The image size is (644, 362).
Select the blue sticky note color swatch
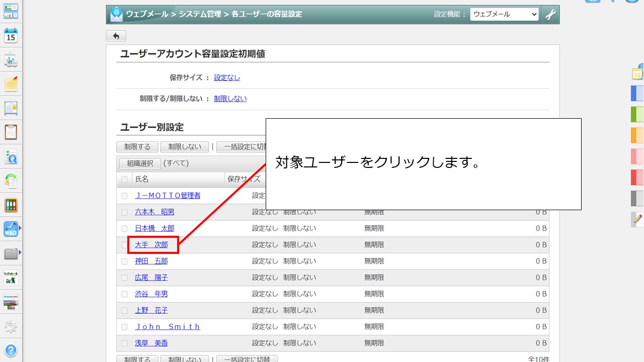(x=637, y=94)
